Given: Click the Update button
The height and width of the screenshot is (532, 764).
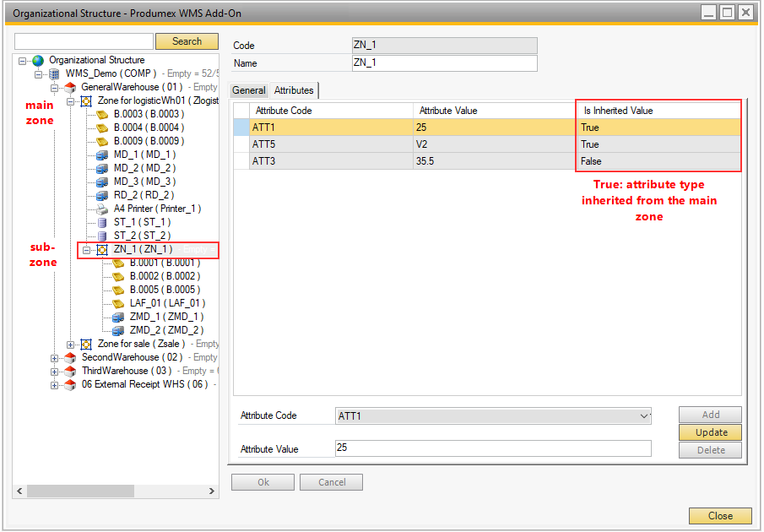Looking at the screenshot, I should click(710, 432).
